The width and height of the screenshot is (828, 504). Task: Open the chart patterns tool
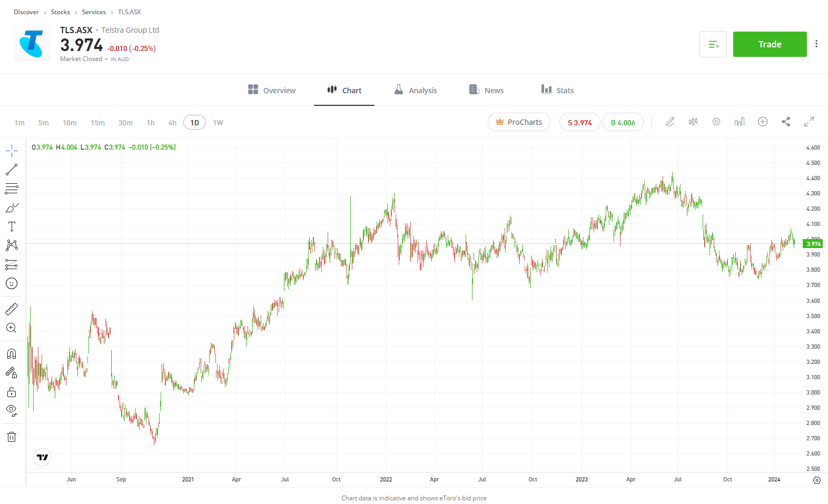[12, 245]
